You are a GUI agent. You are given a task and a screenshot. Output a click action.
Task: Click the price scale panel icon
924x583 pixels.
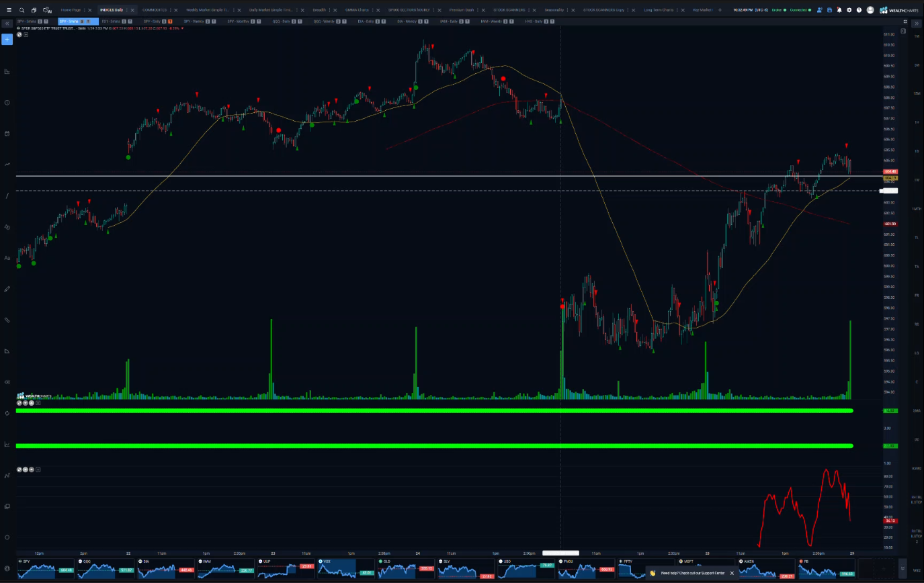click(x=903, y=31)
